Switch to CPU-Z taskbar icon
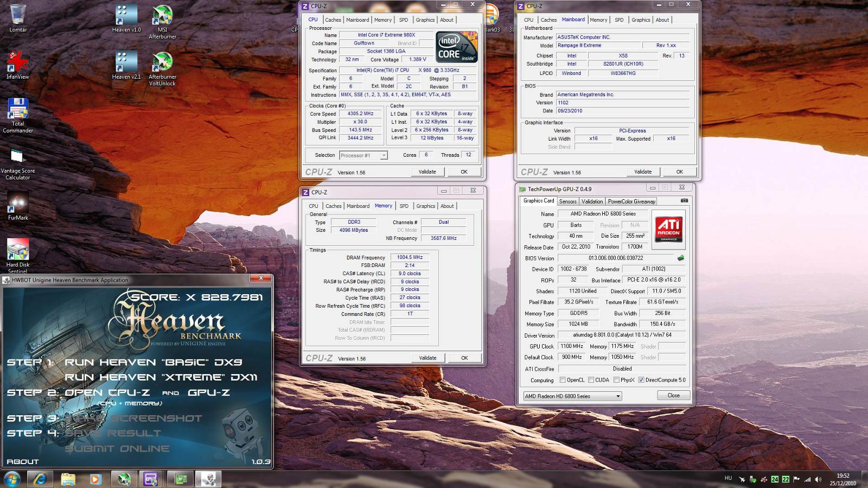 pos(151,479)
